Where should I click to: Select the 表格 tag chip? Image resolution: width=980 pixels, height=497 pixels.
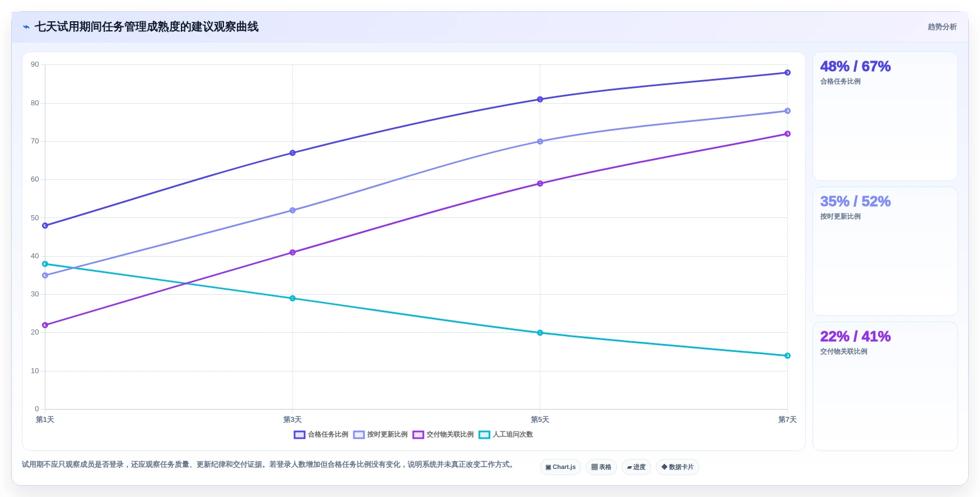601,467
